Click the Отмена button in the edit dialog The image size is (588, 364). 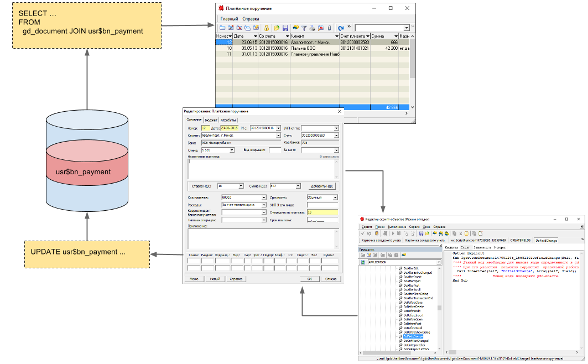(x=331, y=279)
